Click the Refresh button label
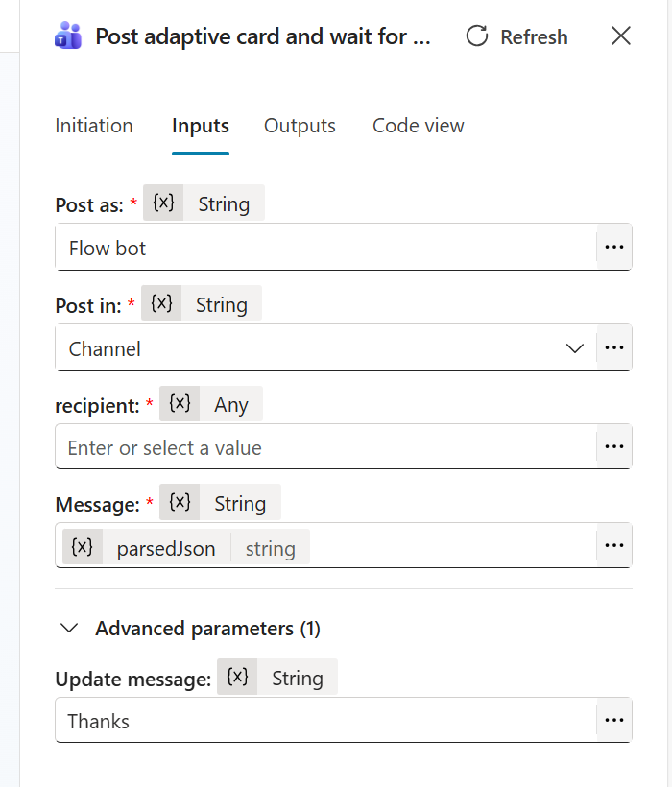The height and width of the screenshot is (787, 672). tap(534, 36)
